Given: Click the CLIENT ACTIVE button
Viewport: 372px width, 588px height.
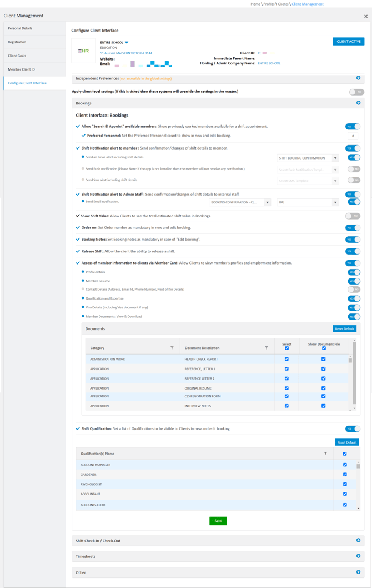Looking at the screenshot, I should tap(348, 42).
